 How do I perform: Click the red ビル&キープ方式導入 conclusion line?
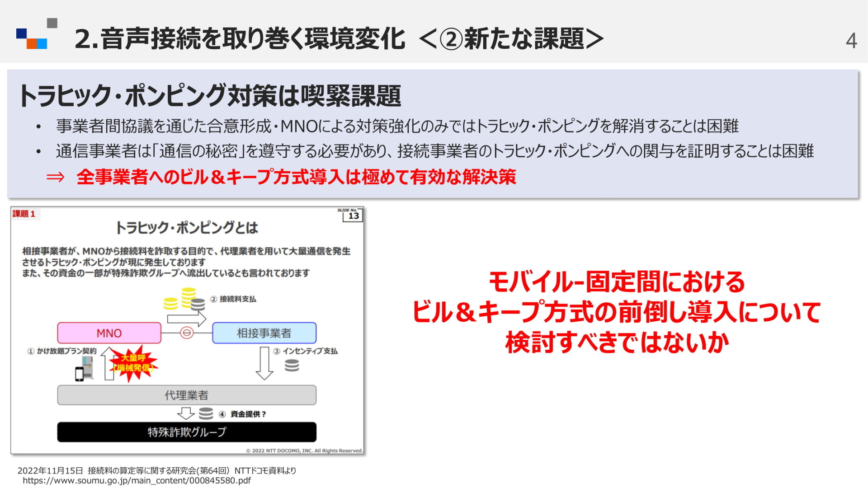pos(296,177)
